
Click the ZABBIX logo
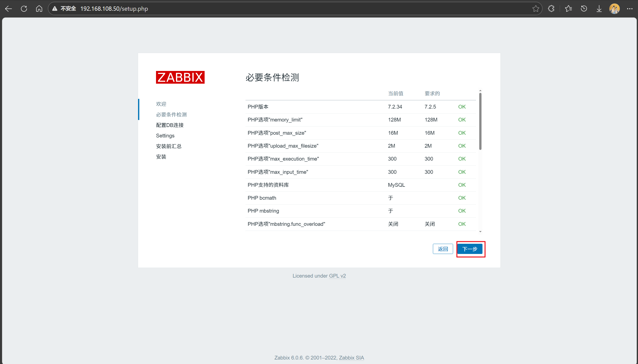click(x=180, y=77)
